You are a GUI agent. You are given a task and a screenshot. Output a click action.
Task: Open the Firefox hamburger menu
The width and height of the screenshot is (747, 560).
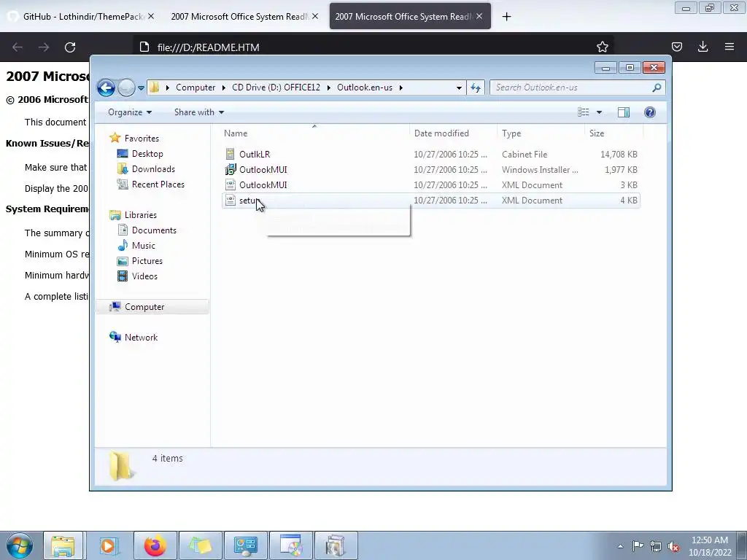tap(729, 47)
